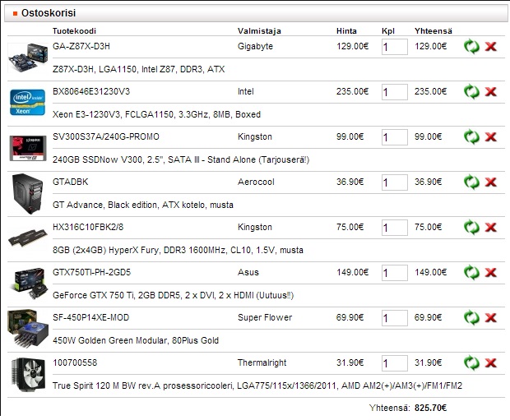Image resolution: width=510 pixels, height=420 pixels.
Task: Open the Gigabyte motherboard product thumbnail
Action: click(x=28, y=58)
